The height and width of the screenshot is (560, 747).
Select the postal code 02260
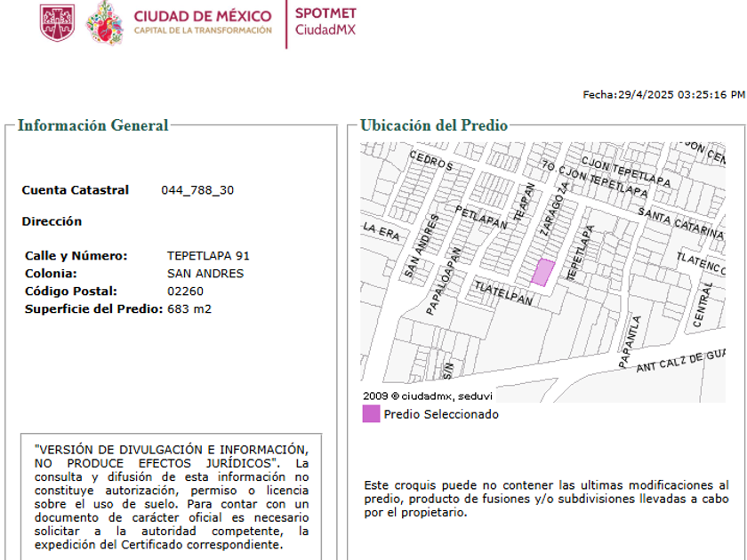tap(185, 292)
